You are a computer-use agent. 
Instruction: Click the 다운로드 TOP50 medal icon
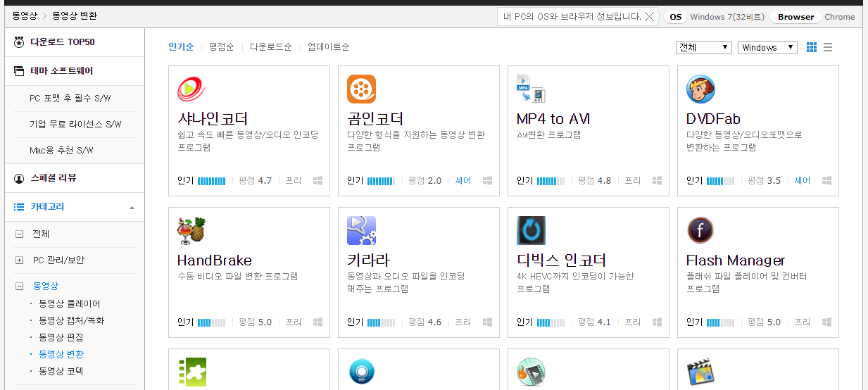tap(19, 42)
